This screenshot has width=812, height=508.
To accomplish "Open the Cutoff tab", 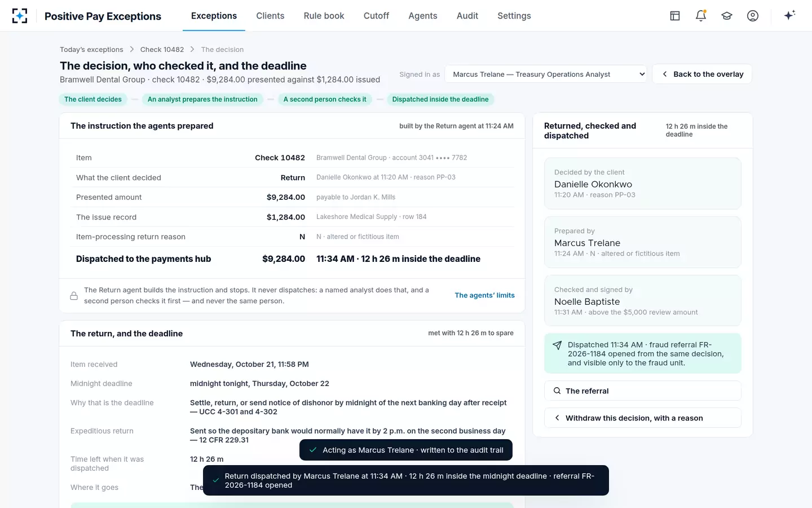I will [376, 16].
